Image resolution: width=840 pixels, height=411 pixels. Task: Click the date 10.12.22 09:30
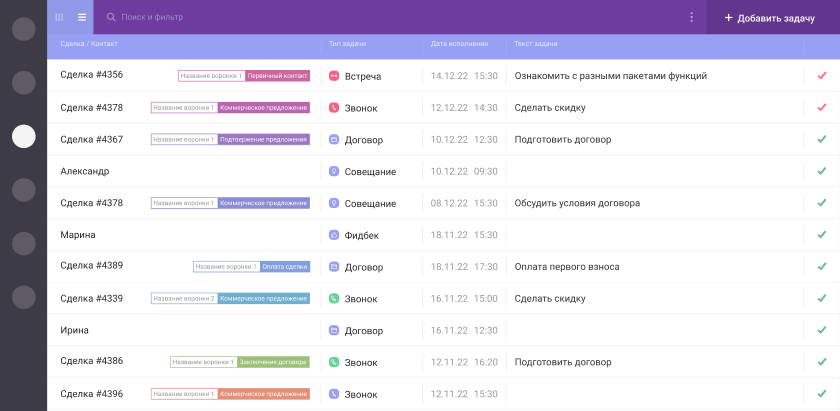[x=464, y=171]
